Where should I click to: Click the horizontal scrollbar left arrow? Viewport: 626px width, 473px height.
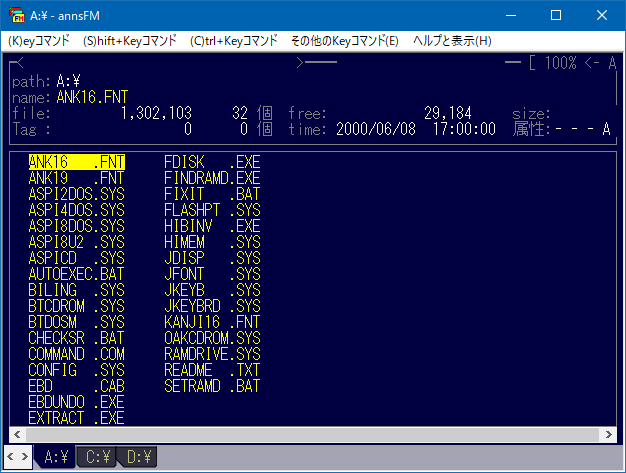tap(17, 434)
